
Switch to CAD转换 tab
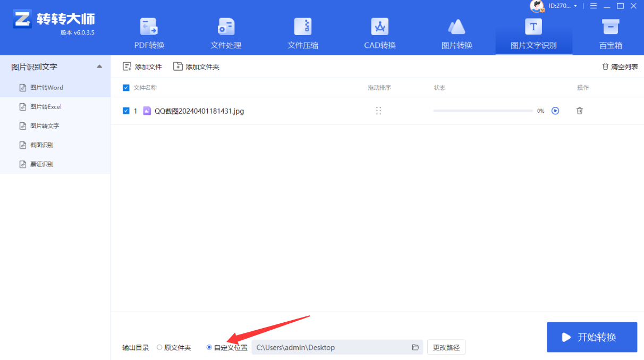[380, 34]
